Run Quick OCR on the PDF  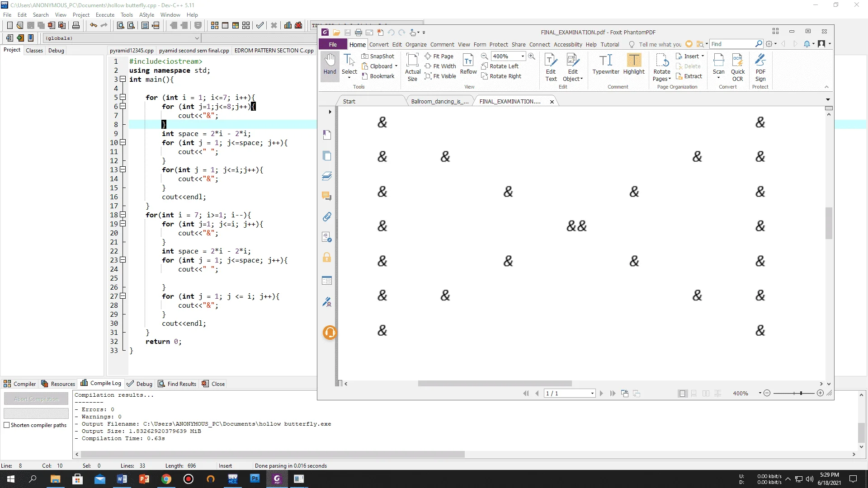[x=738, y=67]
